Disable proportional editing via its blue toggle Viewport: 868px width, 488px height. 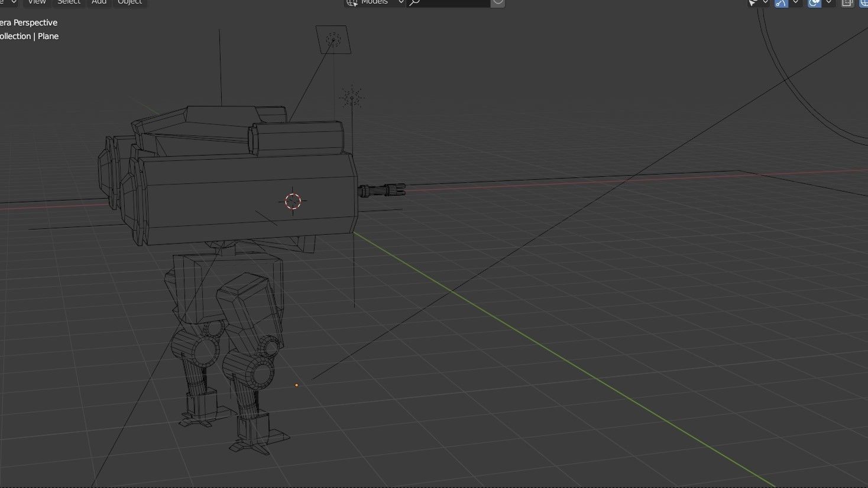pyautogui.click(x=814, y=2)
